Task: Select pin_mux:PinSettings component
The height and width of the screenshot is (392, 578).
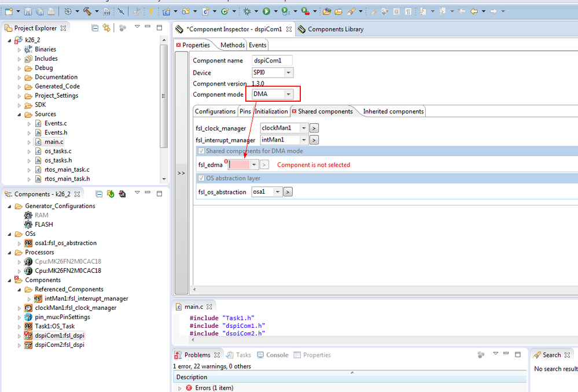Action: point(62,317)
